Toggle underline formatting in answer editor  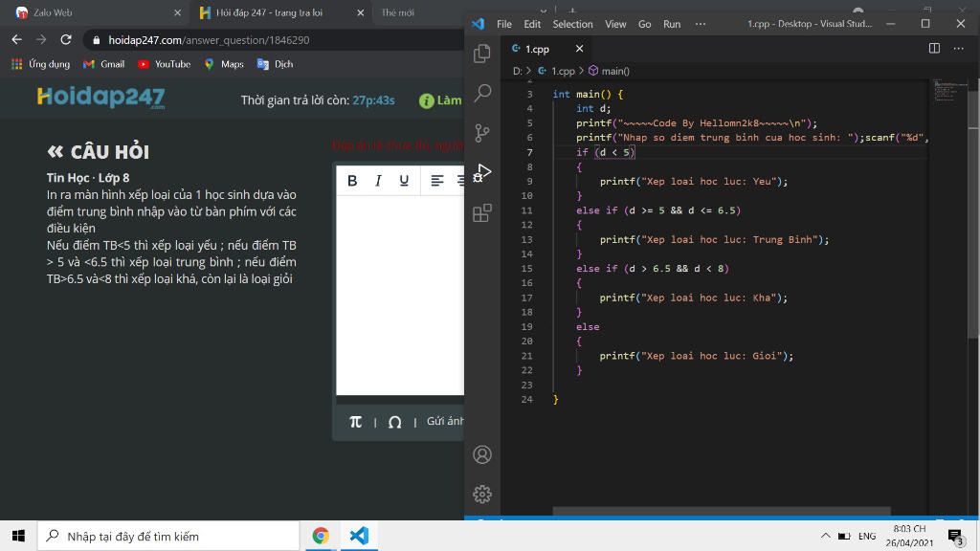click(x=404, y=181)
